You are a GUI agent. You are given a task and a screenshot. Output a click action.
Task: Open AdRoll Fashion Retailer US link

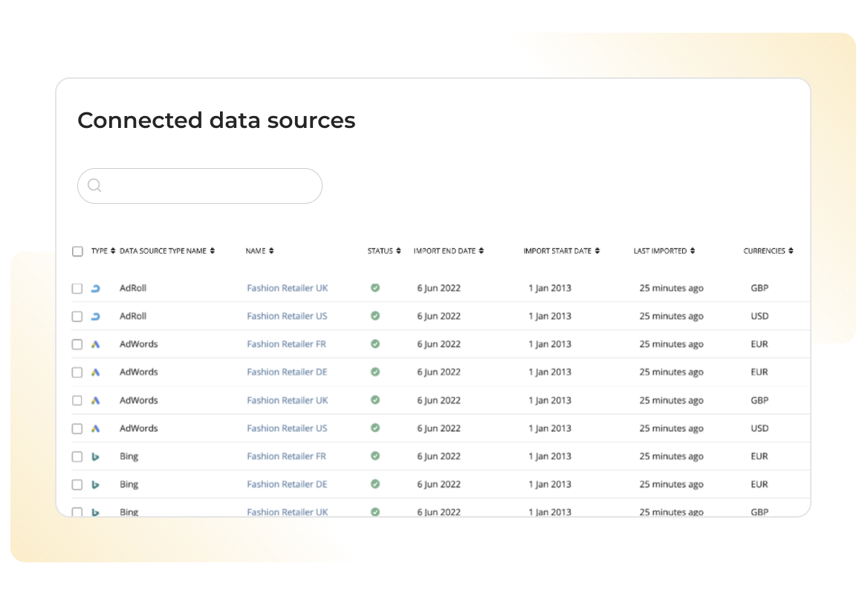click(287, 316)
